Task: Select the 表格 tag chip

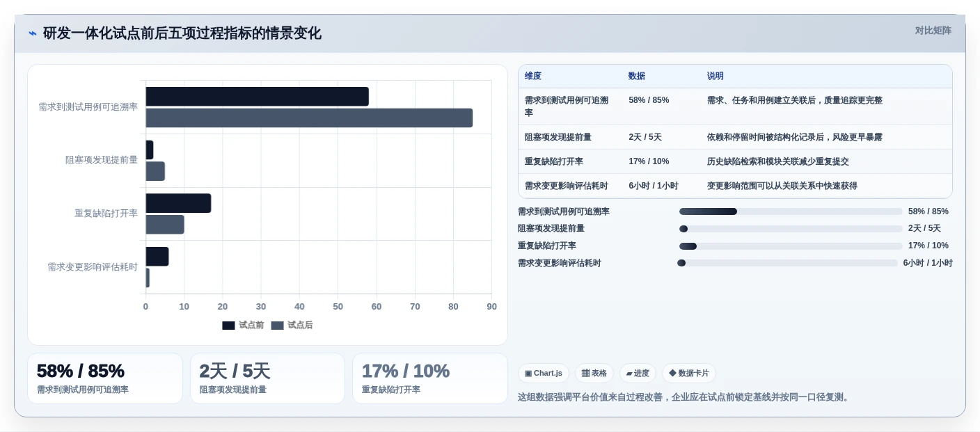Action: pos(594,373)
